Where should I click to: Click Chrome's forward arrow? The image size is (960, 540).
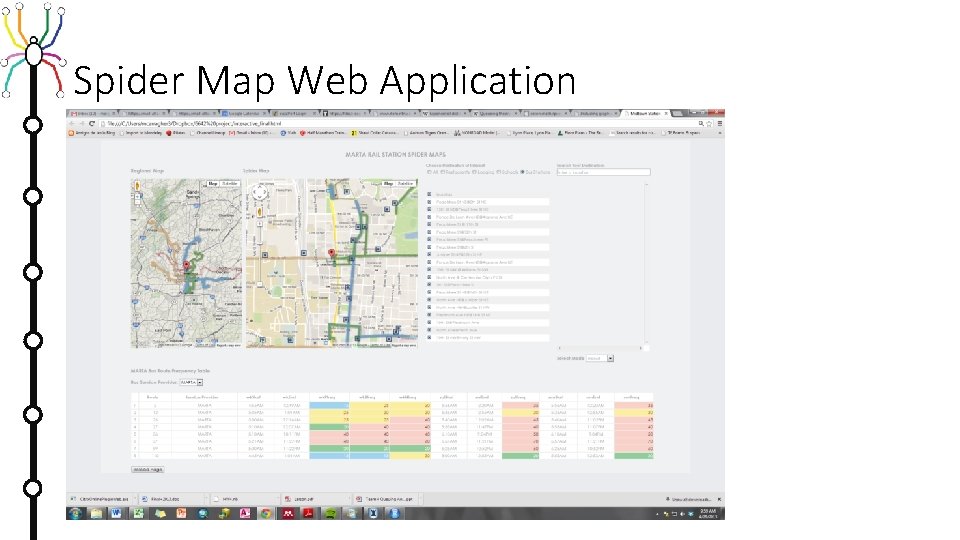82,123
